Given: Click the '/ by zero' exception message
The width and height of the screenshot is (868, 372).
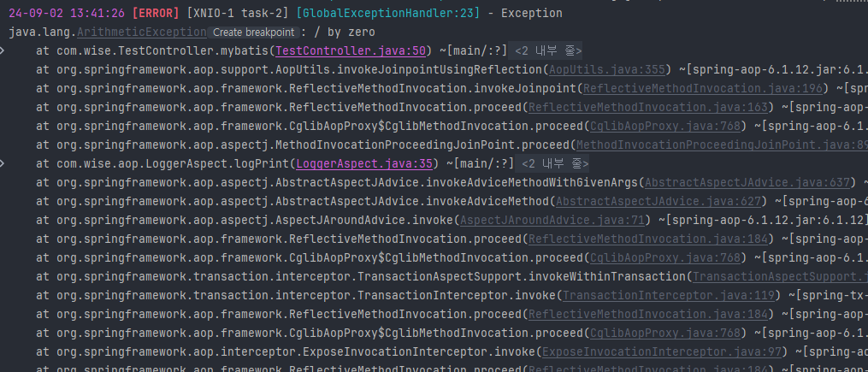Looking at the screenshot, I should pyautogui.click(x=345, y=32).
